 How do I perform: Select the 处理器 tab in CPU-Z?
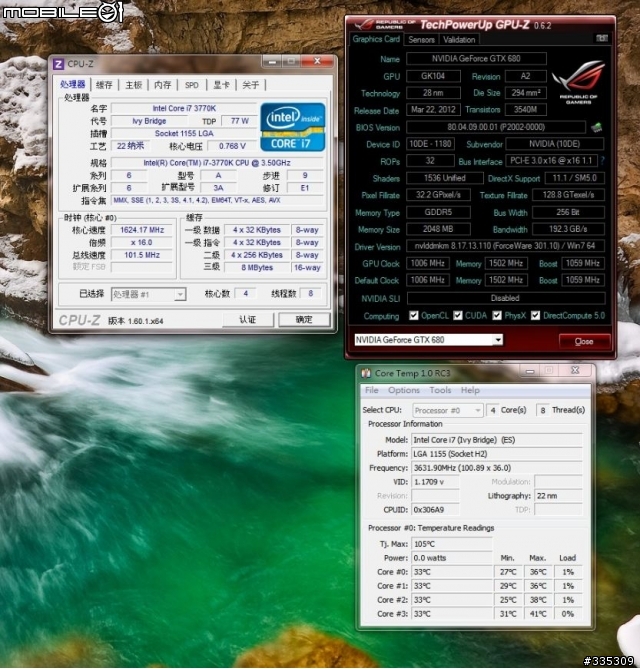(73, 84)
